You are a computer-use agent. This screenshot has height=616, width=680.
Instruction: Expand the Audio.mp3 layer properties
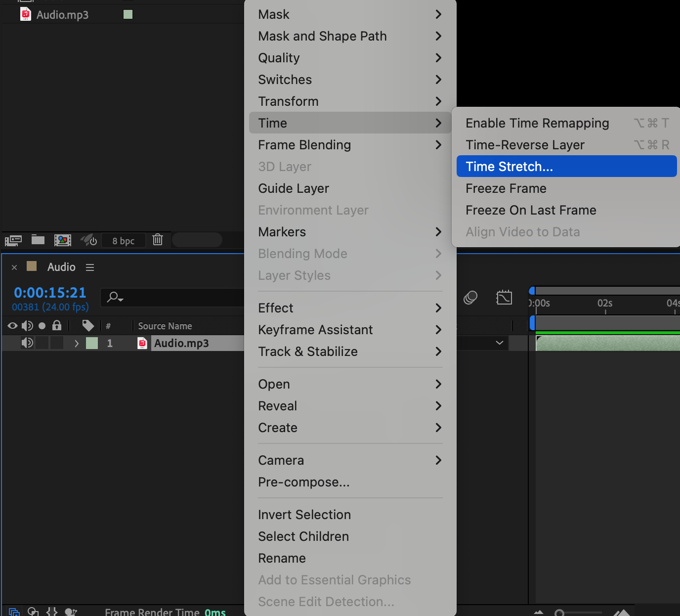pyautogui.click(x=77, y=343)
